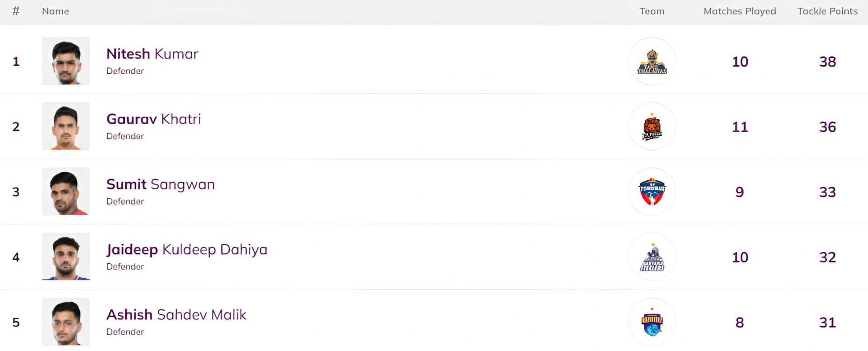
Task: Click Nitesh Kumar's 38 tackle points value
Action: click(827, 62)
